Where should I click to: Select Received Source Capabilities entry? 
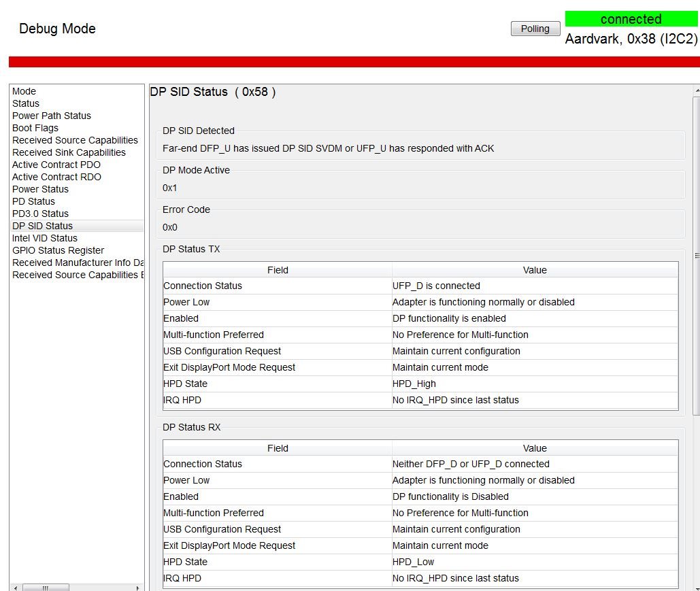[x=75, y=140]
